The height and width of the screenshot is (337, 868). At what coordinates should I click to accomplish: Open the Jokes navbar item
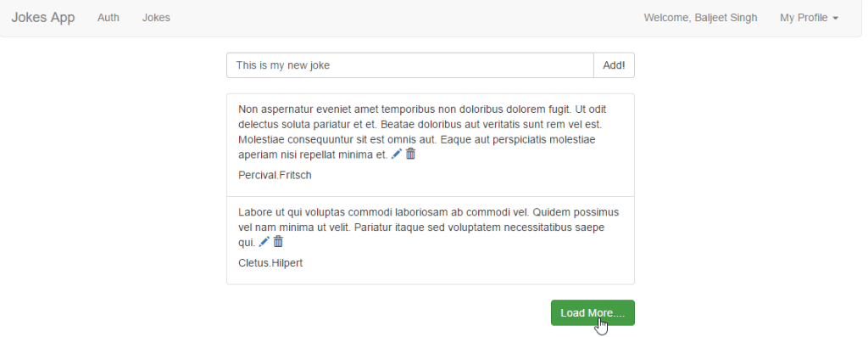(156, 18)
